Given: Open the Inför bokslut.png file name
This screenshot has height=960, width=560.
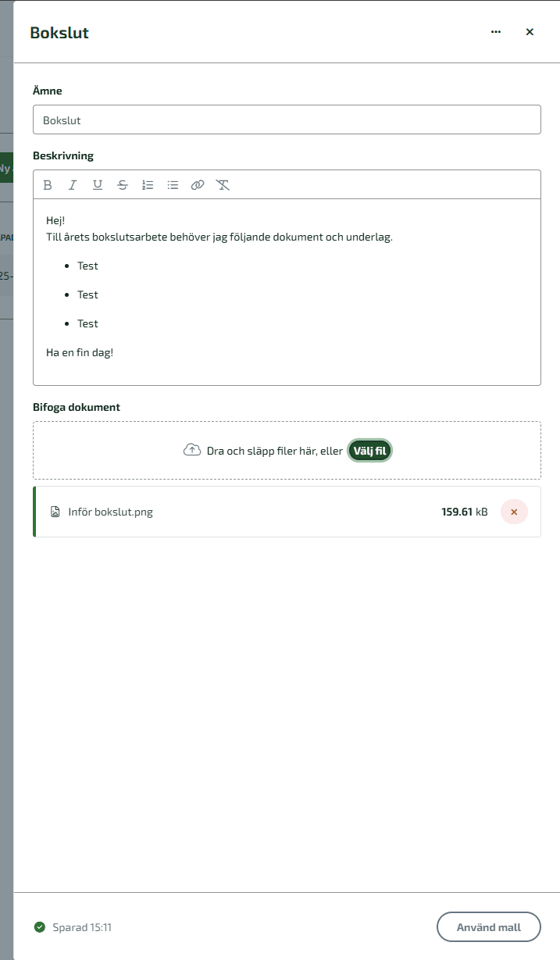Looking at the screenshot, I should pos(110,512).
